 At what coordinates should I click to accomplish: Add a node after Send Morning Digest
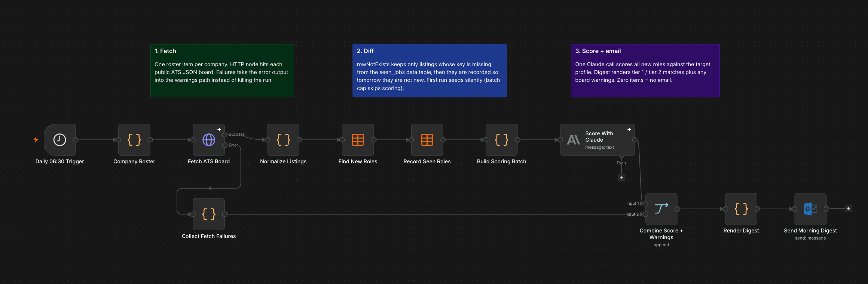[848, 209]
